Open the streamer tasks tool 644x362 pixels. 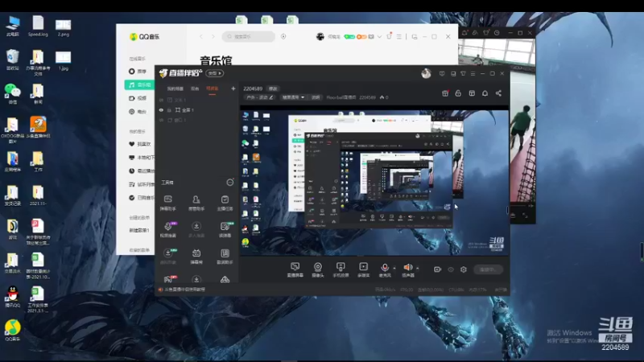[225, 203]
